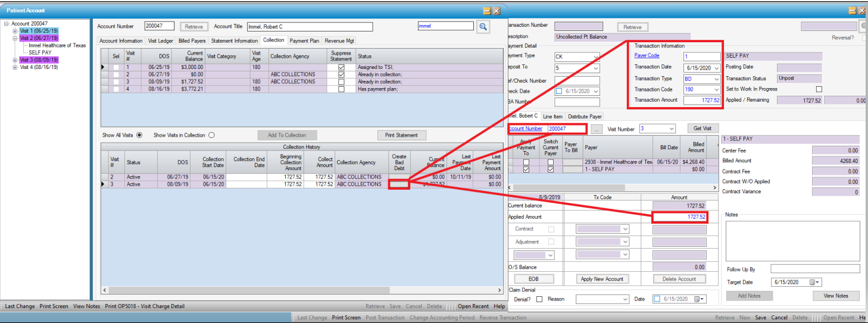Toggle Suppress Statement checkbox for visit 3

341,81
